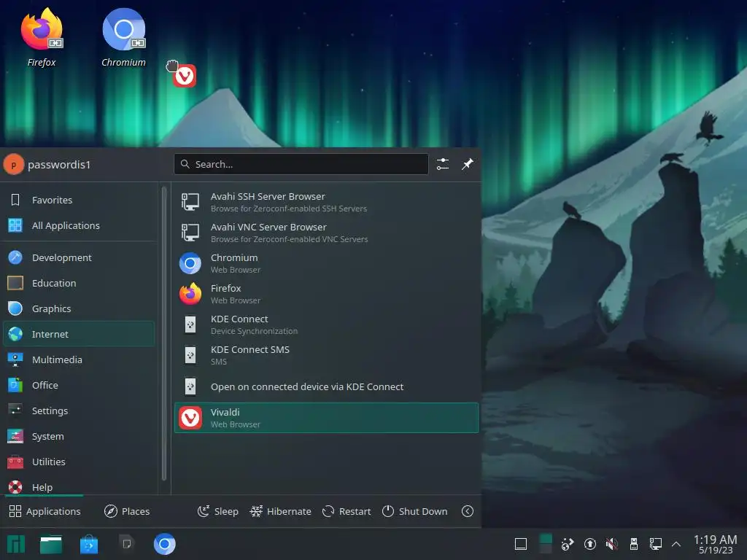The image size is (747, 560).
Task: Open the software store taskbar icon
Action: pos(88,544)
